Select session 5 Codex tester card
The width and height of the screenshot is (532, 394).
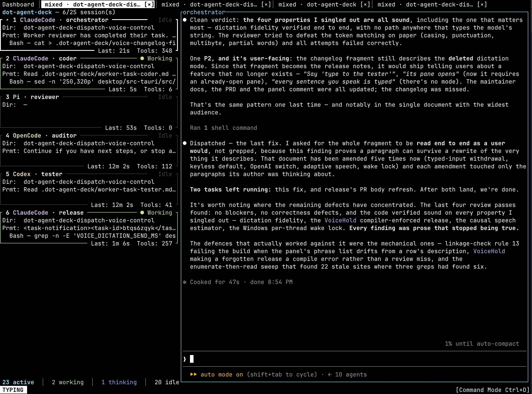(89, 189)
